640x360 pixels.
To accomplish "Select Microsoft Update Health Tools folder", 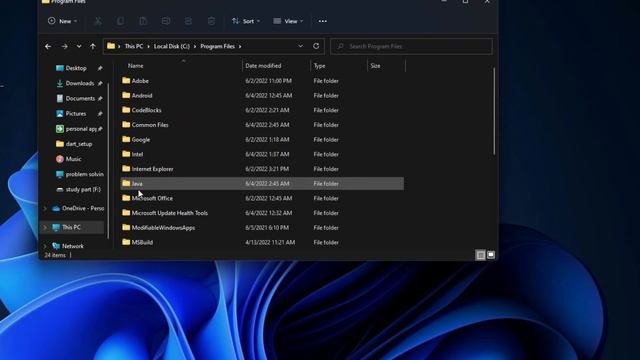I will click(x=262, y=213).
